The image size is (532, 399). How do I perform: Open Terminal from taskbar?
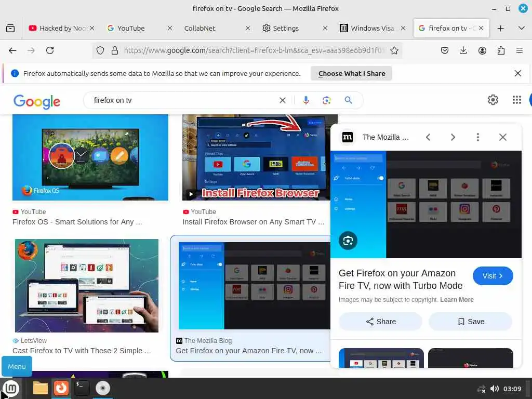82,388
